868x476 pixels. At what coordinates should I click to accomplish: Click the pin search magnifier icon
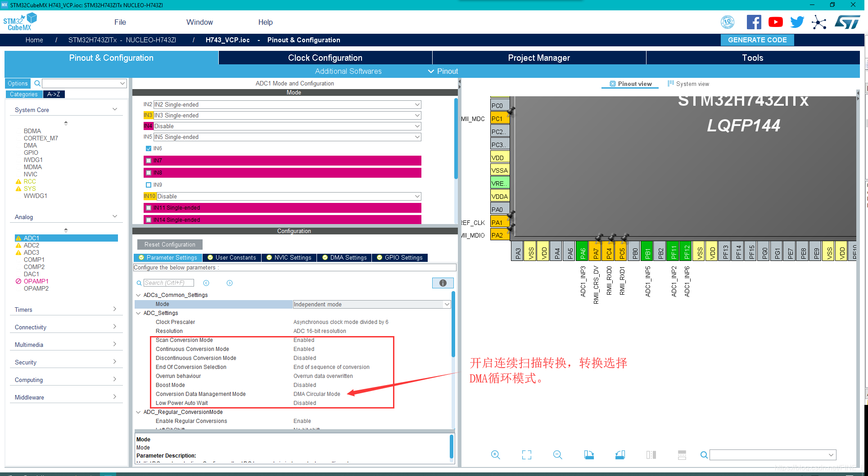[x=704, y=455]
